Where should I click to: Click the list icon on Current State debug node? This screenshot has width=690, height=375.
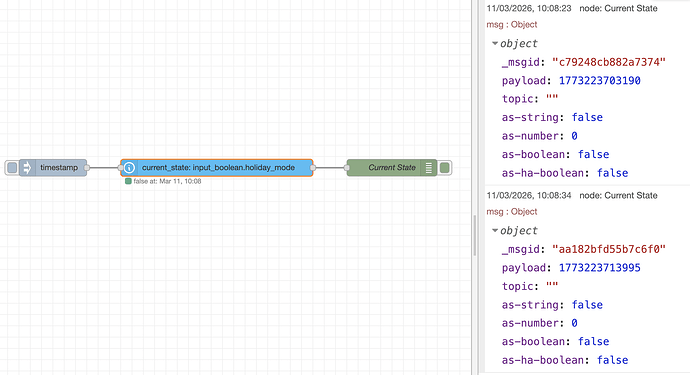(x=428, y=168)
